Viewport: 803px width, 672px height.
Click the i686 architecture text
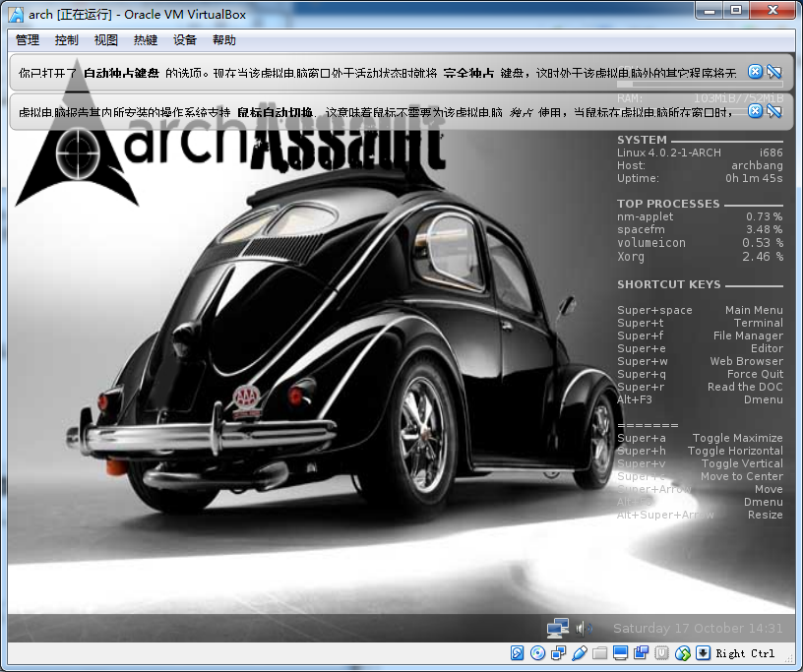[772, 153]
